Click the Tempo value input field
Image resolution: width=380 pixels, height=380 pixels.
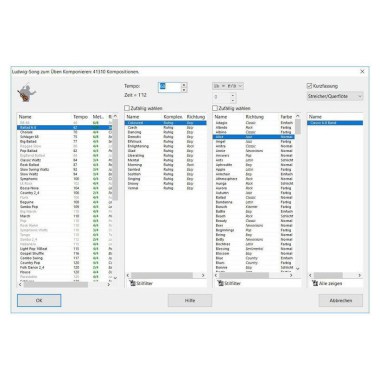169,87
